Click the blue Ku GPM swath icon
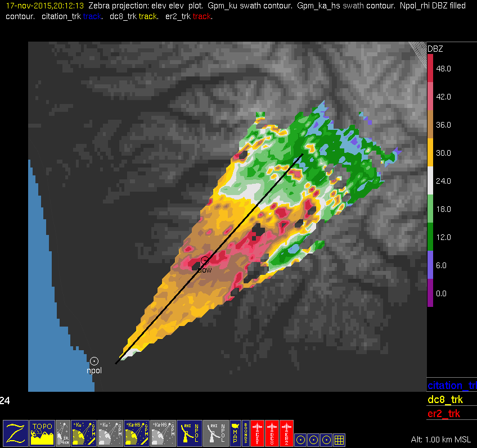The width and height of the screenshot is (477, 448). (x=84, y=433)
